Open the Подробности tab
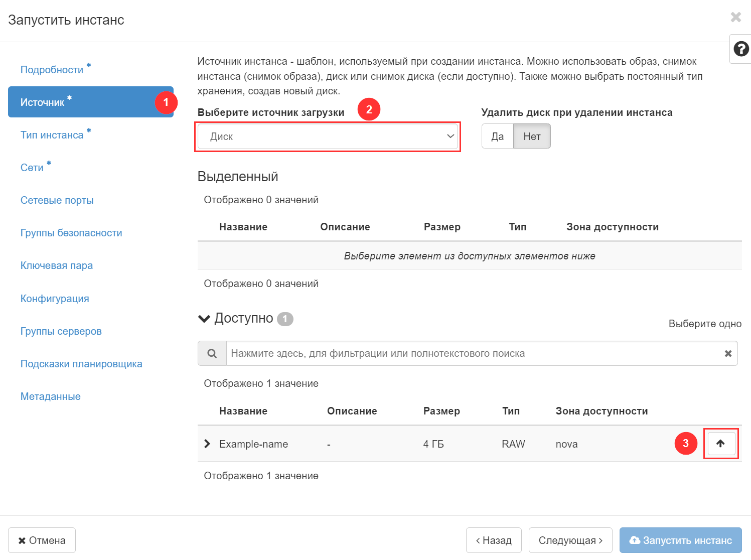This screenshot has width=751, height=560. (x=52, y=70)
